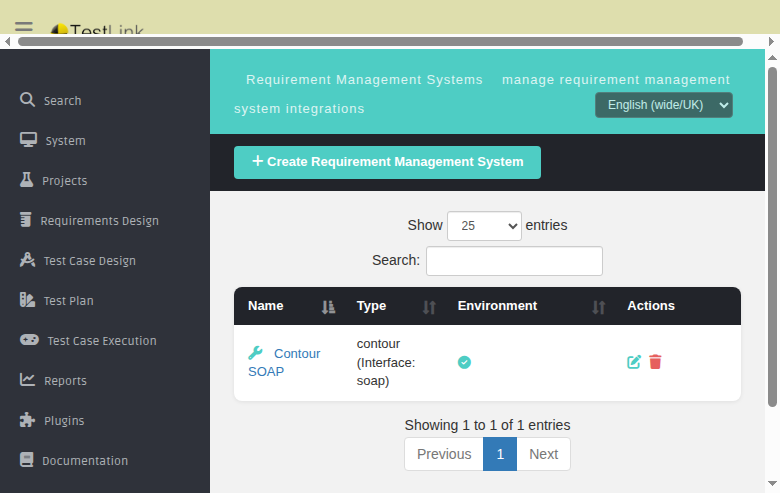This screenshot has width=780, height=493.
Task: Click the vertical scrollbar down arrow
Action: click(x=772, y=483)
